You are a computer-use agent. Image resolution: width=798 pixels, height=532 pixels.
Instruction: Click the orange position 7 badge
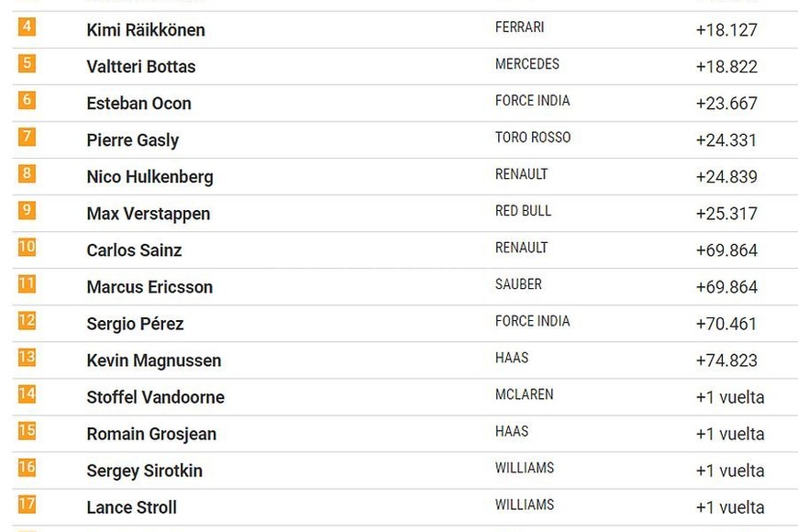click(27, 137)
